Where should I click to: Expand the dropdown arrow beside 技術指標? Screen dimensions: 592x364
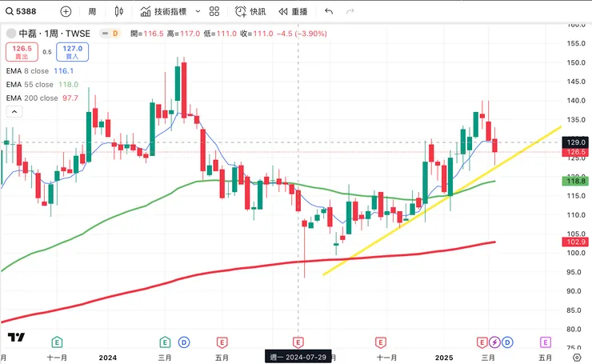click(x=198, y=12)
